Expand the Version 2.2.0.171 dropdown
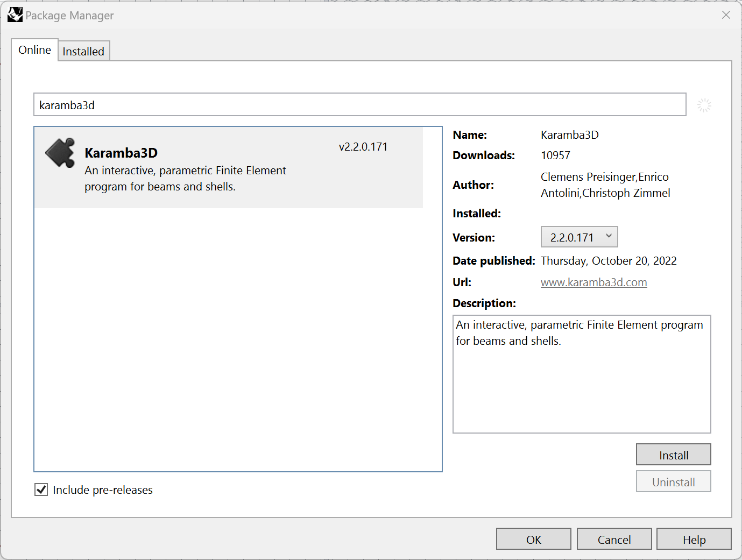Viewport: 742px width, 560px height. pos(579,237)
